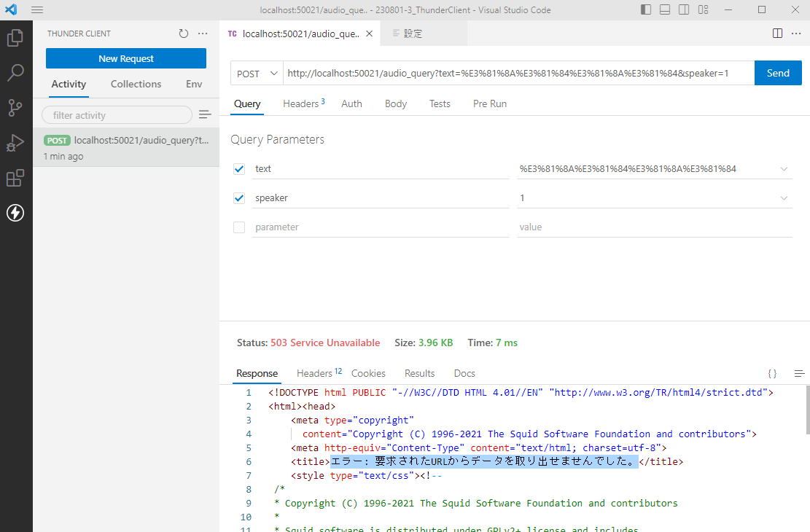Click the text parameter name field
This screenshot has width=810, height=532.
(x=381, y=169)
